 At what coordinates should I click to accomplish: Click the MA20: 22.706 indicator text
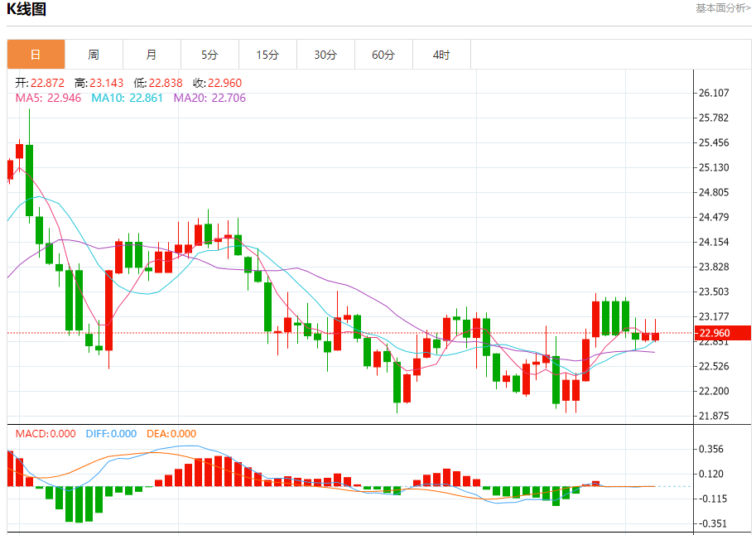pos(209,98)
